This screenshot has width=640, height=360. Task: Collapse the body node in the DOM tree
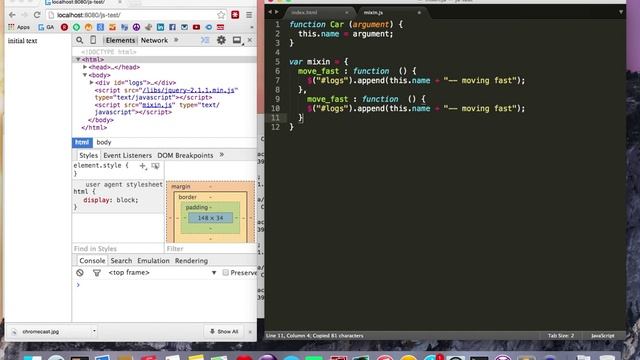coord(85,75)
